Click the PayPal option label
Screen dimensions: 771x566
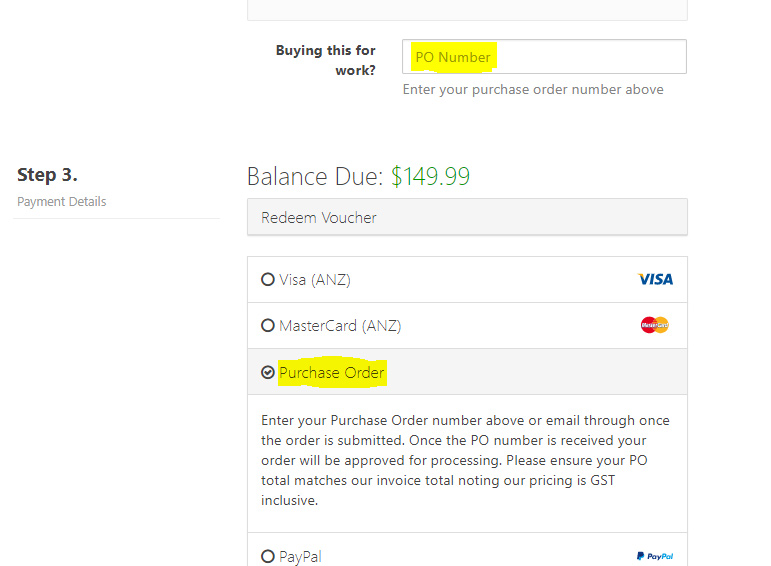pos(300,557)
